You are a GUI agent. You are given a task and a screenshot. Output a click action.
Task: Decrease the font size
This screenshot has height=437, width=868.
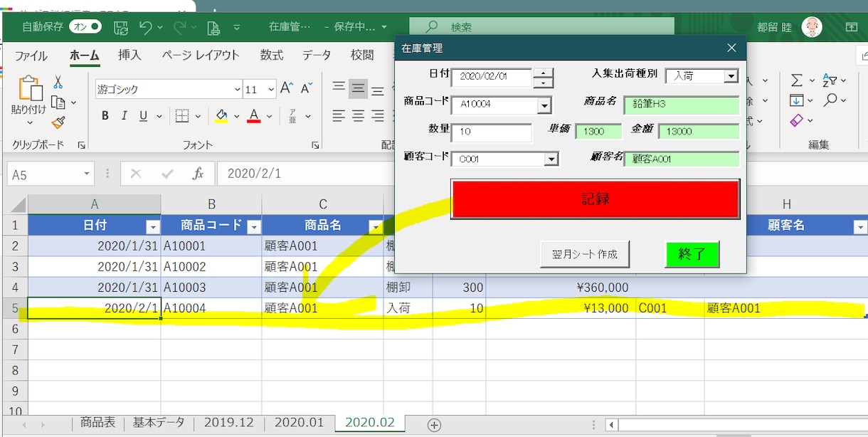pyautogui.click(x=307, y=88)
